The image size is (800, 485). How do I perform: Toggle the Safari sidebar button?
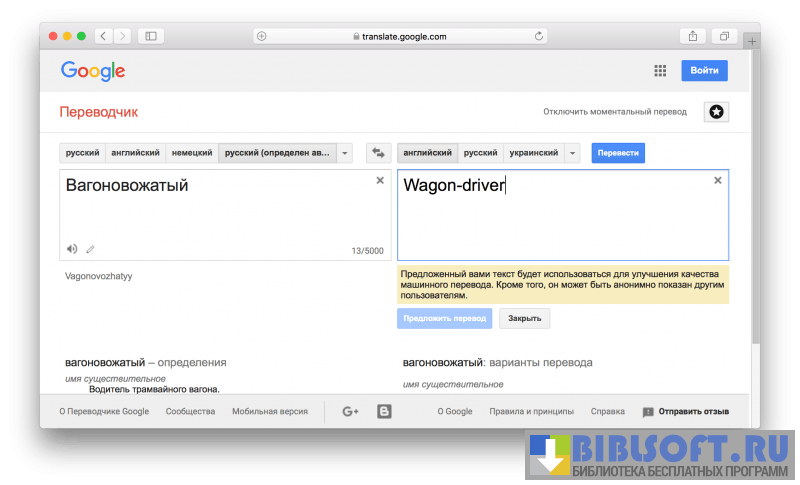[x=151, y=36]
